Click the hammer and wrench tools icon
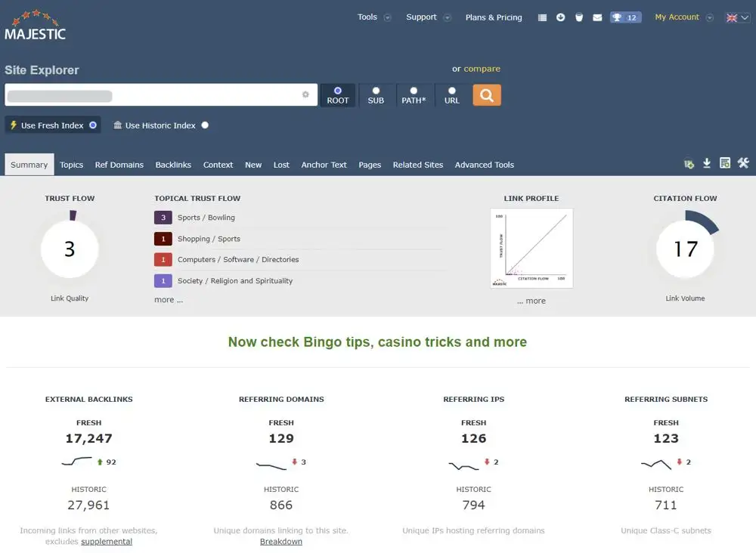The height and width of the screenshot is (553, 756). [743, 163]
